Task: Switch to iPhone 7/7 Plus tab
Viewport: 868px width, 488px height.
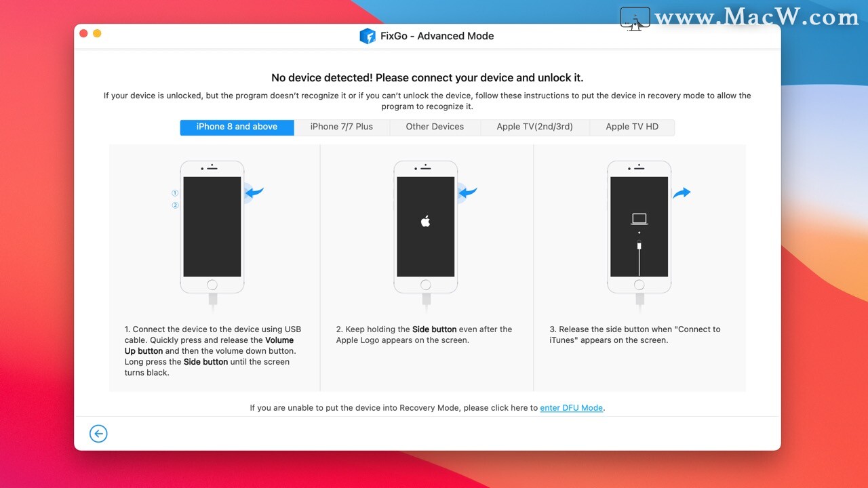Action: coord(342,127)
